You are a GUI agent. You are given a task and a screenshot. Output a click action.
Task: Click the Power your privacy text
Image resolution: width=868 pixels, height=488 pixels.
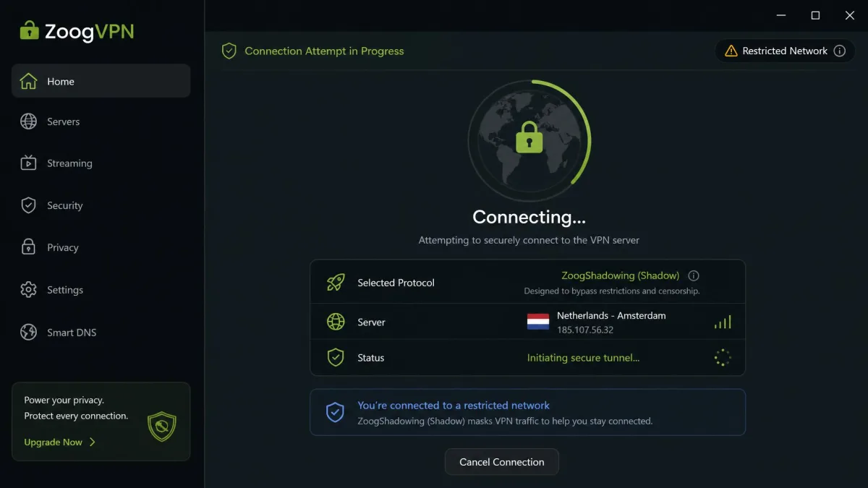point(64,400)
